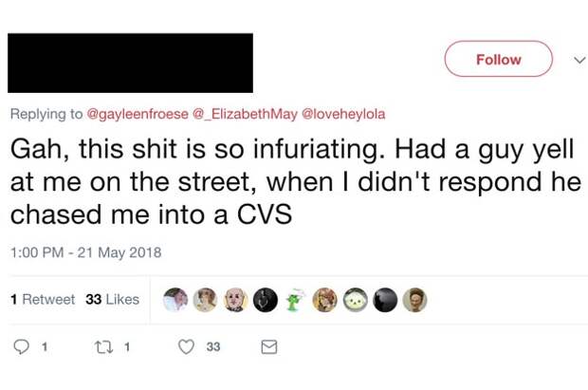
Task: Like the tweet with heart icon
Action: pos(187,347)
